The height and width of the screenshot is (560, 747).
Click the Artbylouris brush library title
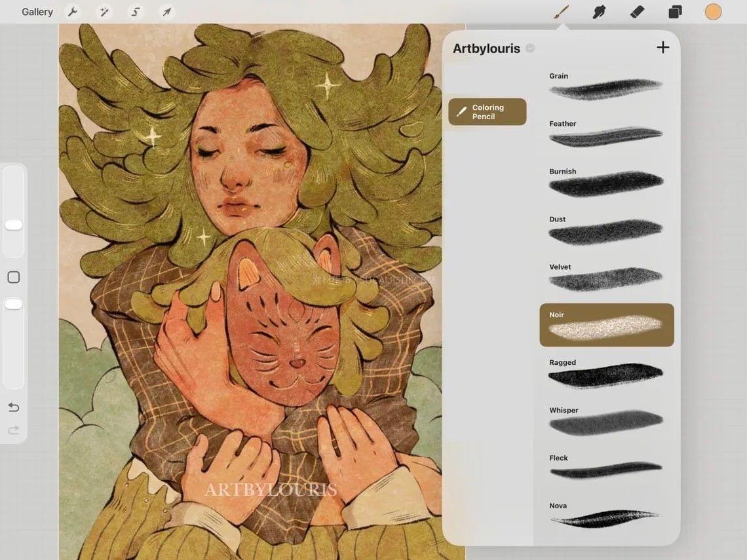486,48
